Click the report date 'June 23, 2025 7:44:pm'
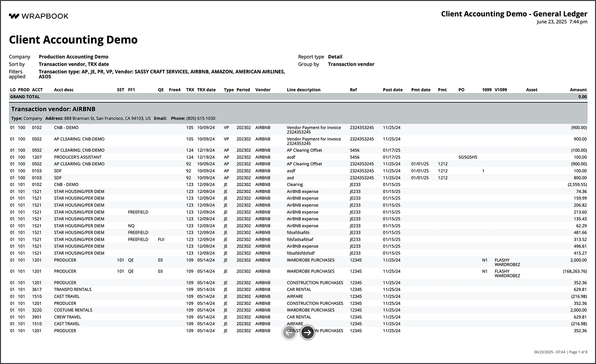Image resolution: width=596 pixels, height=364 pixels. (562, 22)
